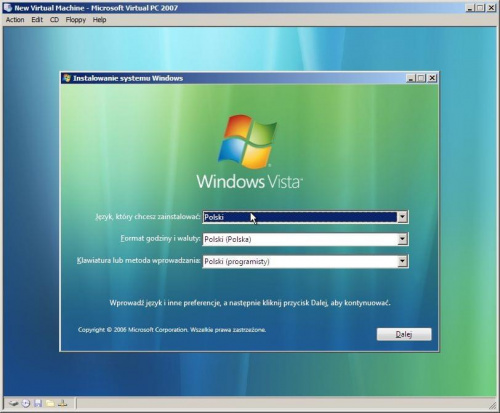This screenshot has height=413, width=500.
Task: Click the window resize grip corner
Action: click(492, 405)
